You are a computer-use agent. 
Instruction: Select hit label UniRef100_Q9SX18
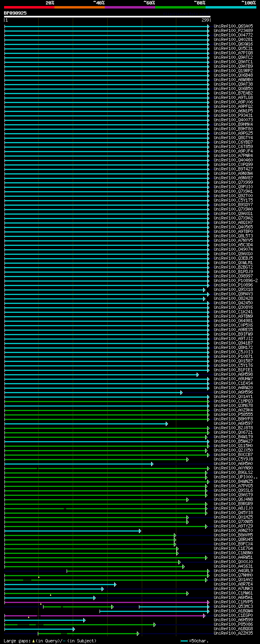coord(233,289)
